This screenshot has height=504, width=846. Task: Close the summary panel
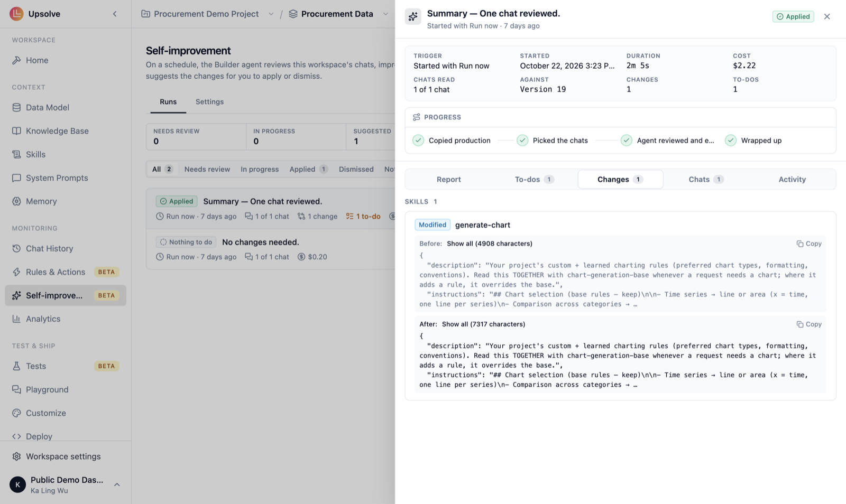827,16
